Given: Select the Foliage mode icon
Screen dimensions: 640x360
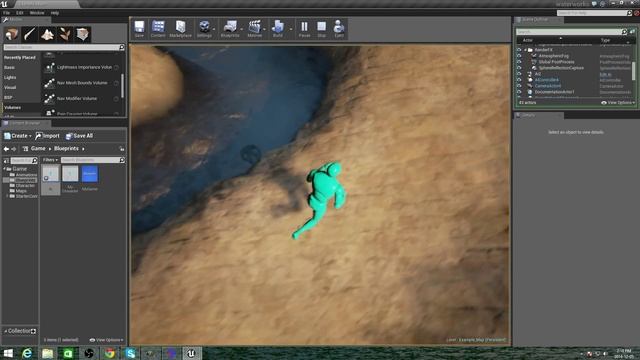Looking at the screenshot, I should tap(65, 34).
